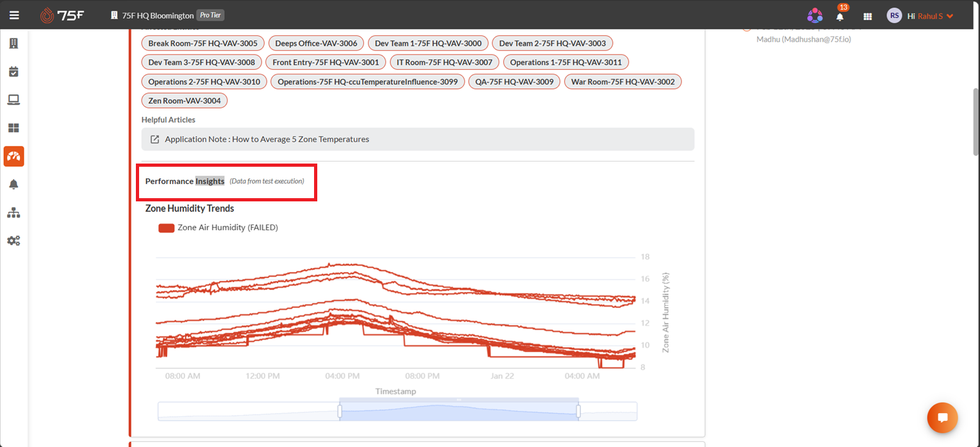Toggle Zone Air Humidity legend series

coord(218,227)
